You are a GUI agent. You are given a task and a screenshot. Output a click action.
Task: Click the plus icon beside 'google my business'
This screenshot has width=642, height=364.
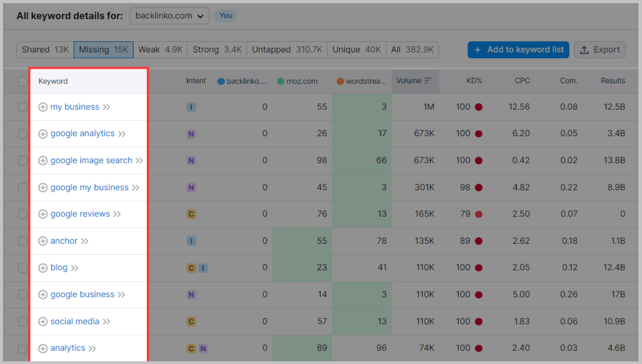coord(43,188)
